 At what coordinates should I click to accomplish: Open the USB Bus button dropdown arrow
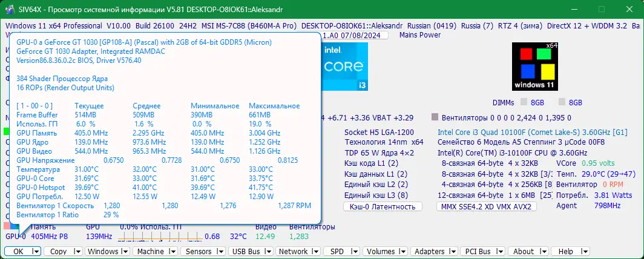coord(268,251)
